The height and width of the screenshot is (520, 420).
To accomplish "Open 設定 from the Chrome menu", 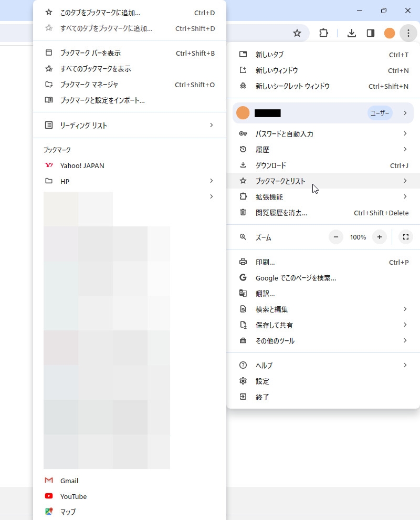I will pyautogui.click(x=262, y=381).
